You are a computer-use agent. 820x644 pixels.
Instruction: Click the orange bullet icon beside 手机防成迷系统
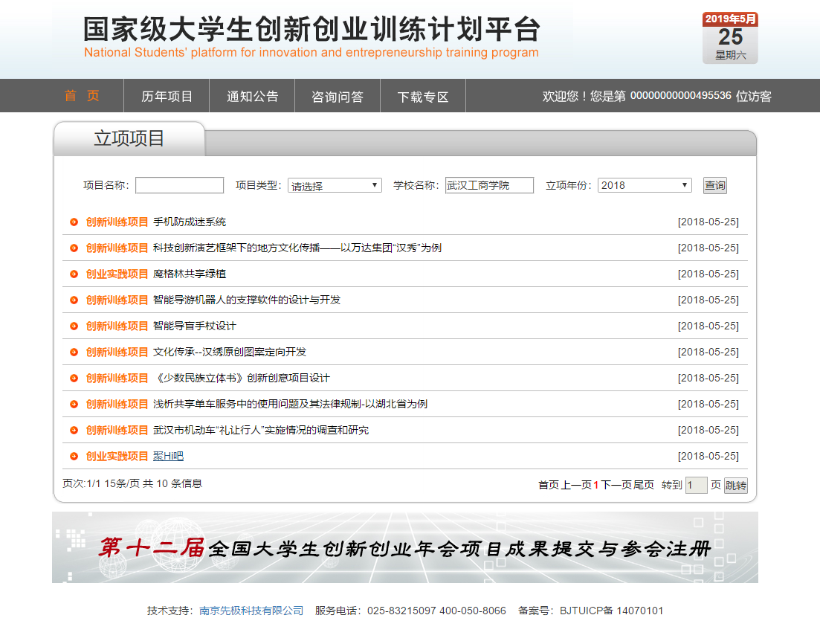point(74,222)
